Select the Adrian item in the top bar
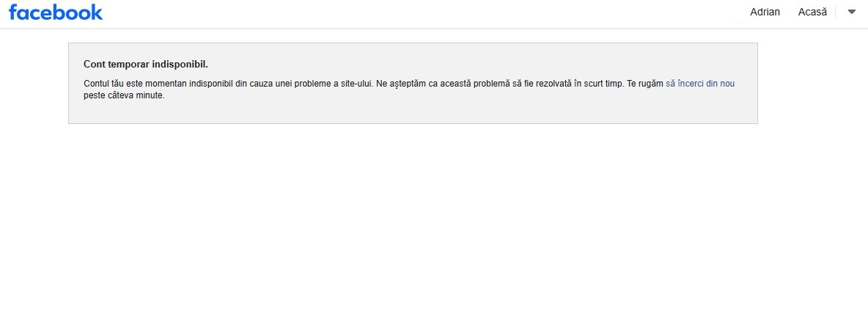The height and width of the screenshot is (320, 868). 765,12
